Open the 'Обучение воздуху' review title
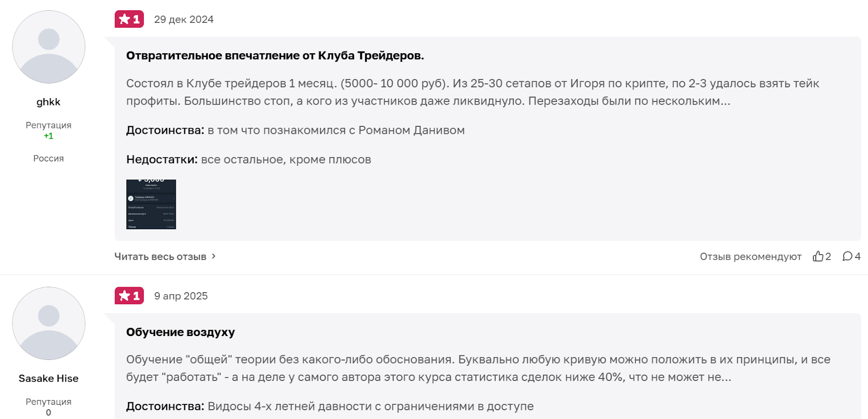Screen dimensions: 868x419 click(181, 332)
